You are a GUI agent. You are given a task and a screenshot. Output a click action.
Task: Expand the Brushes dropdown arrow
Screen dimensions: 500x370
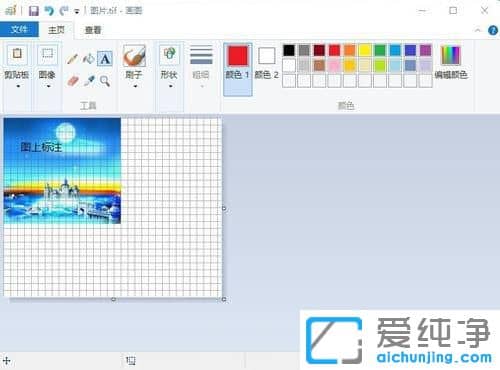(135, 86)
